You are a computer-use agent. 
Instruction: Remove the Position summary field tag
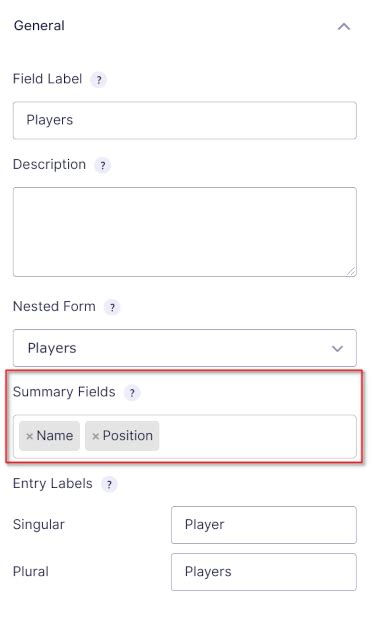click(95, 437)
